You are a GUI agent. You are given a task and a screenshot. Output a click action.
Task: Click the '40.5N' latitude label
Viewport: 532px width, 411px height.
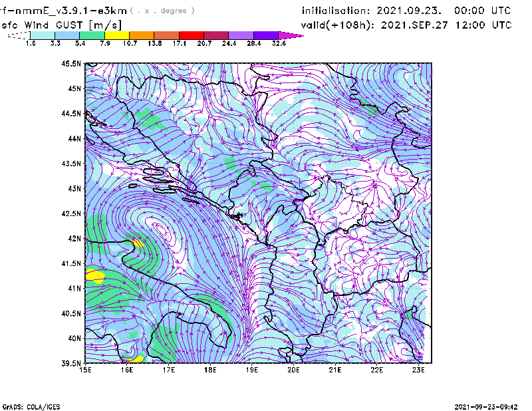[71, 314]
